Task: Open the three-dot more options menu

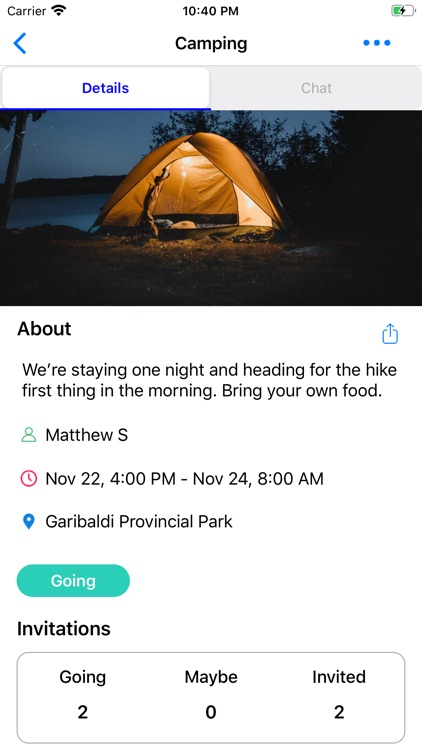Action: [377, 43]
